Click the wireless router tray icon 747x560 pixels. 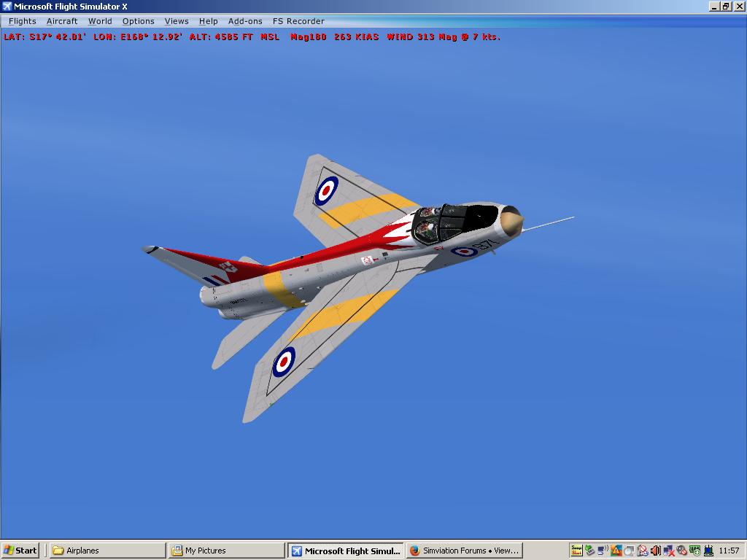point(708,551)
